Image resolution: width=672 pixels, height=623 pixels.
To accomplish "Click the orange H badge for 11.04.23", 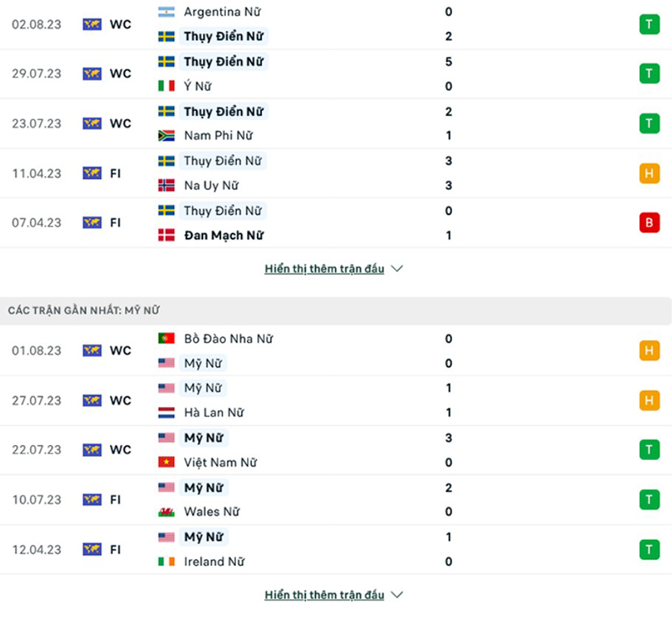I will (x=648, y=173).
